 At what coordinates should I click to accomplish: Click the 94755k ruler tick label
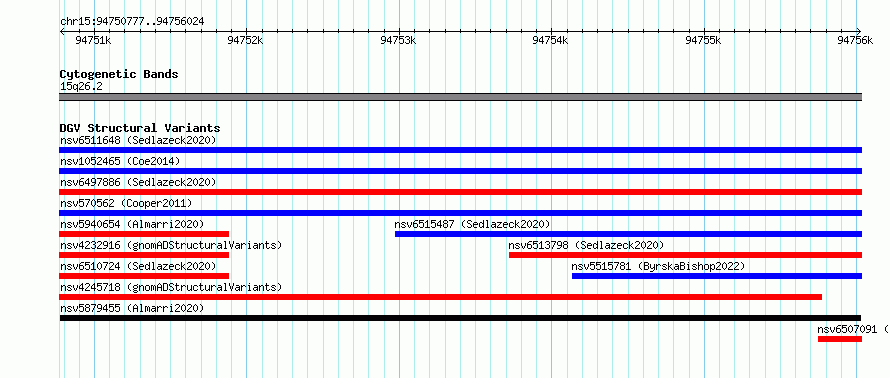(x=703, y=40)
